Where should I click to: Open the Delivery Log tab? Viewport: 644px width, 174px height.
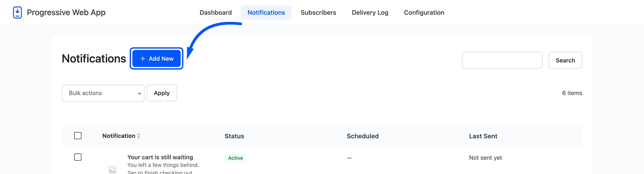(x=370, y=12)
